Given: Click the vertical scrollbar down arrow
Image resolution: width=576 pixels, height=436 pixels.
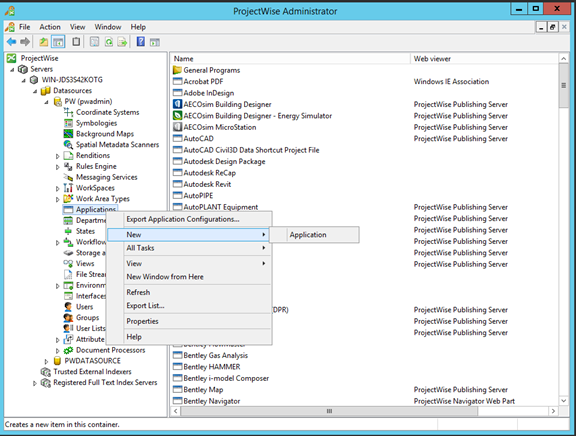Looking at the screenshot, I should point(564,401).
